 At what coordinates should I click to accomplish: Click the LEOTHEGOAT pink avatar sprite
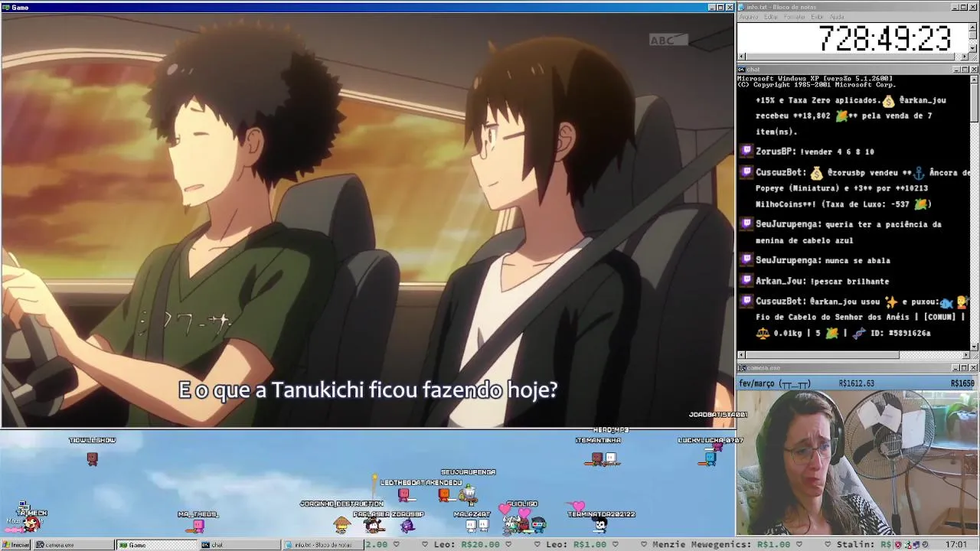click(x=403, y=494)
